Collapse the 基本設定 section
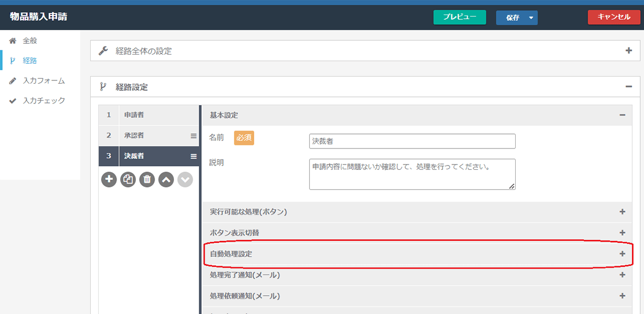 click(x=623, y=115)
